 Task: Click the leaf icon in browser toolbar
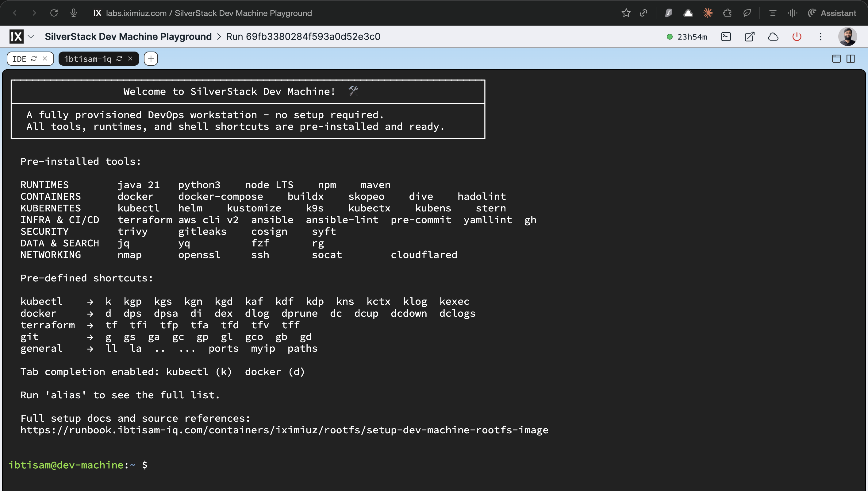pos(747,13)
